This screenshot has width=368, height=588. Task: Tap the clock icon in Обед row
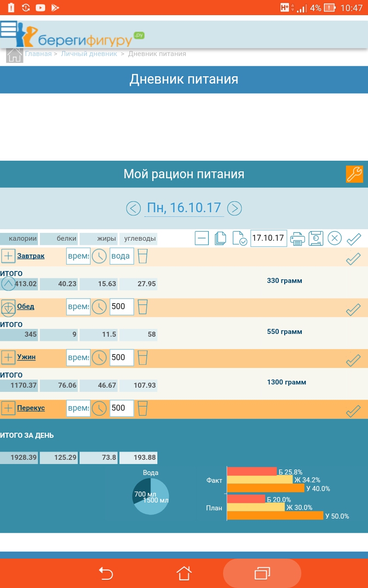(99, 307)
